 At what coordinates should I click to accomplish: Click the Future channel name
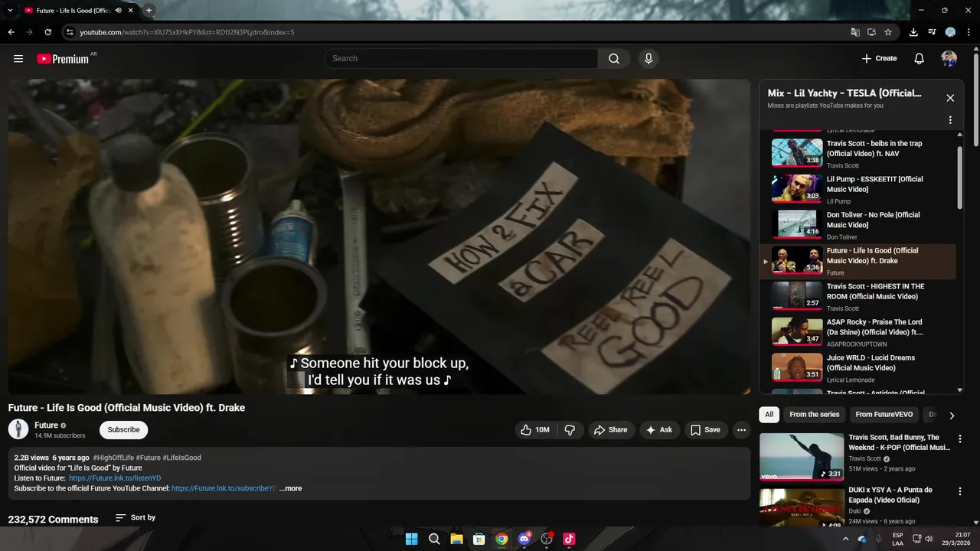(47, 425)
